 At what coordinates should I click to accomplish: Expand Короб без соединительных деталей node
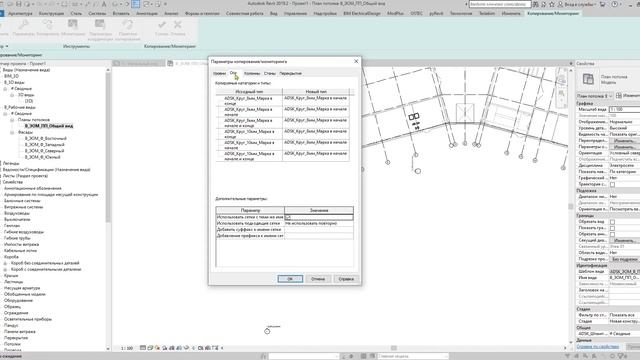[5, 263]
